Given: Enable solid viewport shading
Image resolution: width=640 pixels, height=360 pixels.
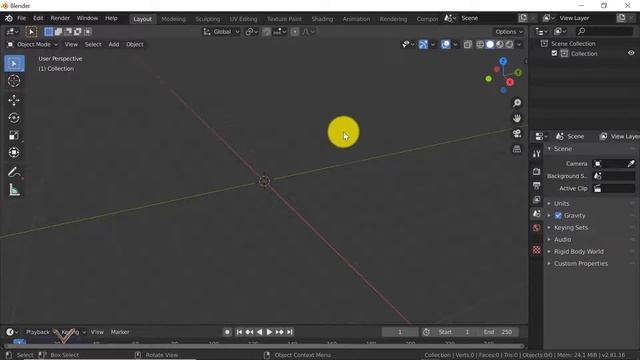Looking at the screenshot, I should click(x=490, y=44).
